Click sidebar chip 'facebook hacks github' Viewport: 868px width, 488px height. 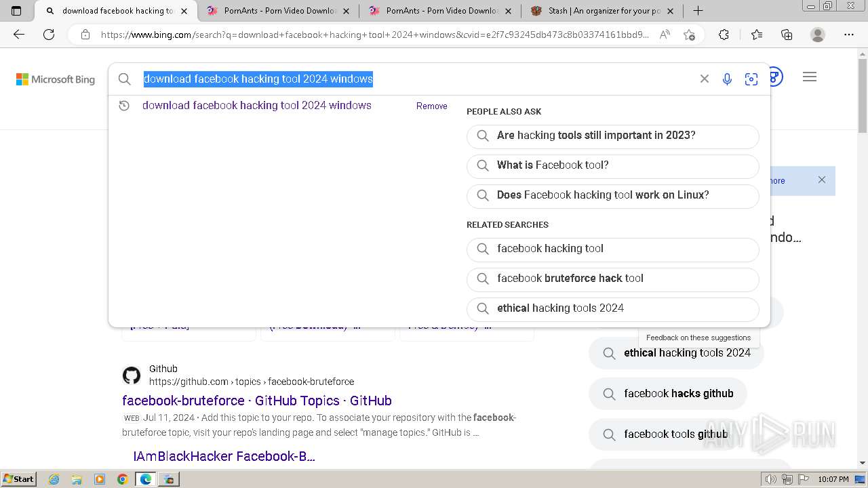click(668, 394)
